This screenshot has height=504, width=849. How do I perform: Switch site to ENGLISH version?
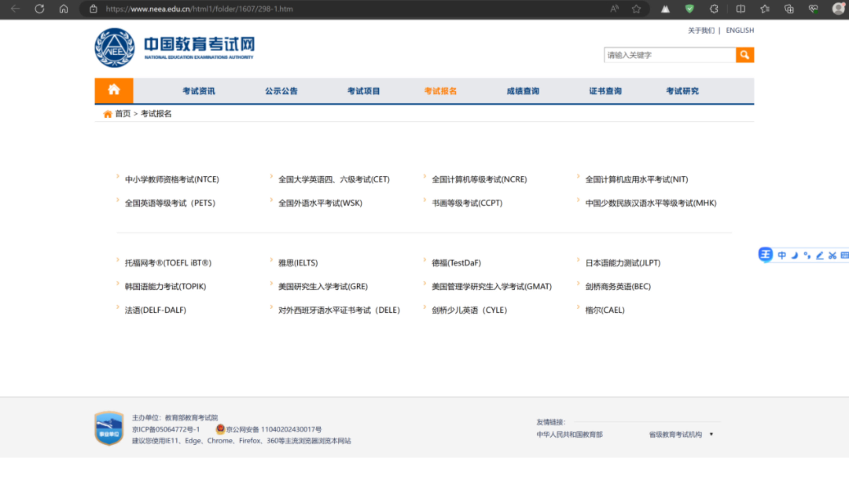[x=739, y=31]
